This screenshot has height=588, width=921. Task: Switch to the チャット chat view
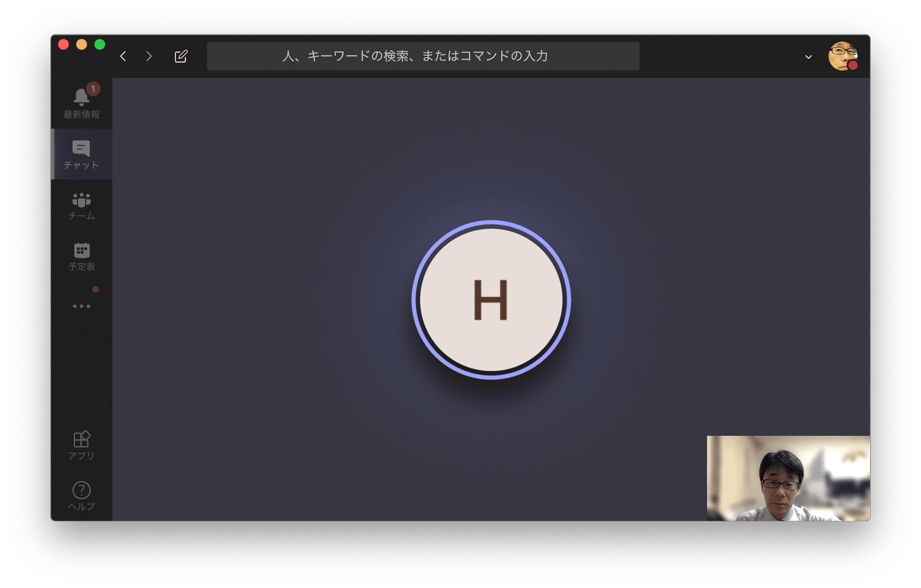click(x=81, y=154)
